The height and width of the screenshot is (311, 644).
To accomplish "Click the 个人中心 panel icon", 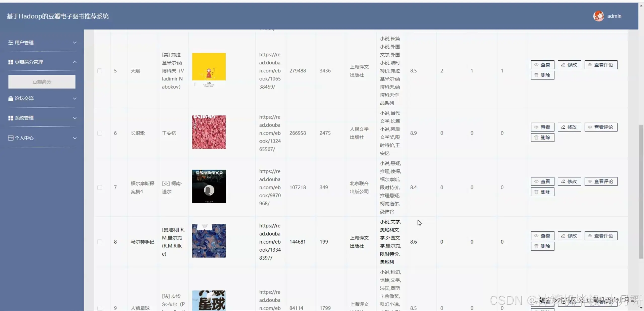I will pyautogui.click(x=11, y=138).
